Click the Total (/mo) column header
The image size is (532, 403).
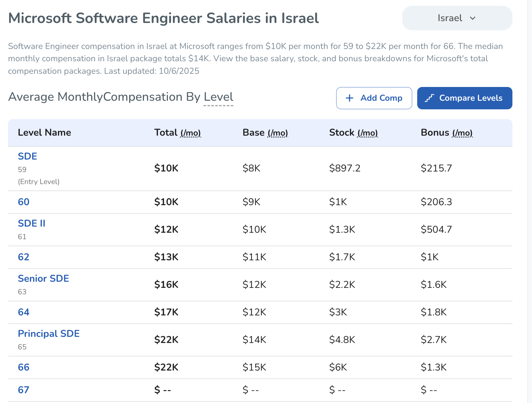(178, 133)
